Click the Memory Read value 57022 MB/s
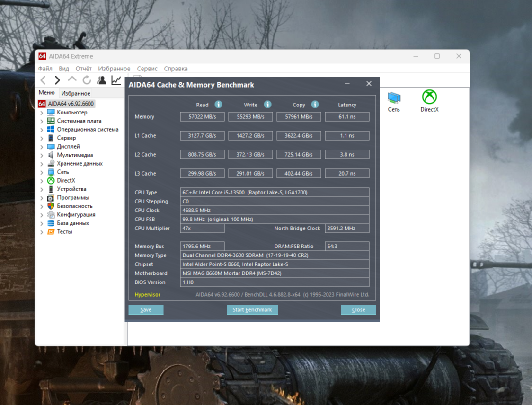Screen dimensions: 532x405 [x=202, y=117]
